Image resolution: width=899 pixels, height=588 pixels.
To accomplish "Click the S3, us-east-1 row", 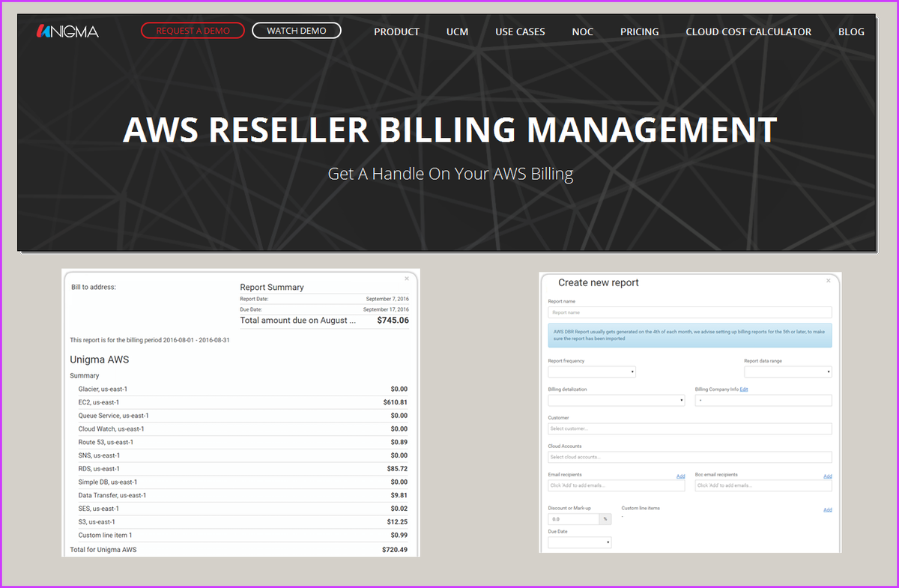I will (x=243, y=522).
